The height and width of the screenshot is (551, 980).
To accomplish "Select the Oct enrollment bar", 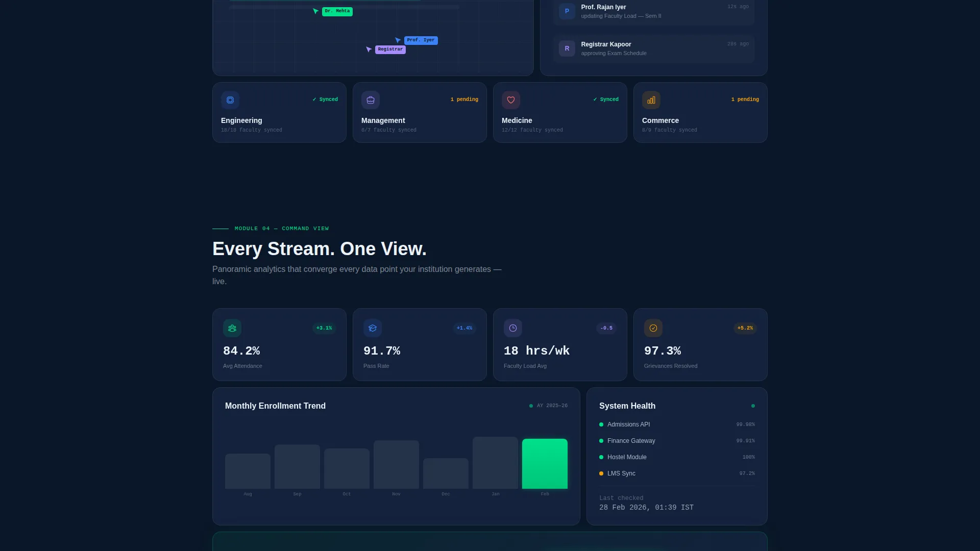I will (347, 469).
